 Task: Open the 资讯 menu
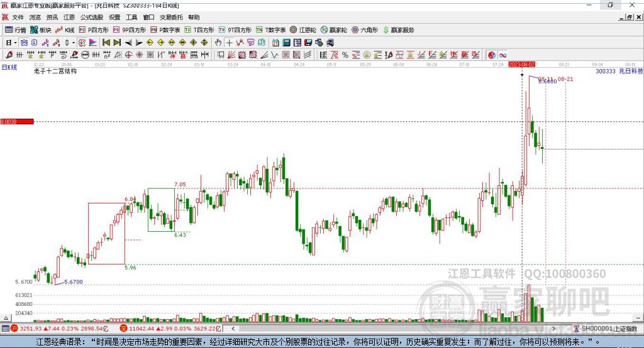point(52,17)
